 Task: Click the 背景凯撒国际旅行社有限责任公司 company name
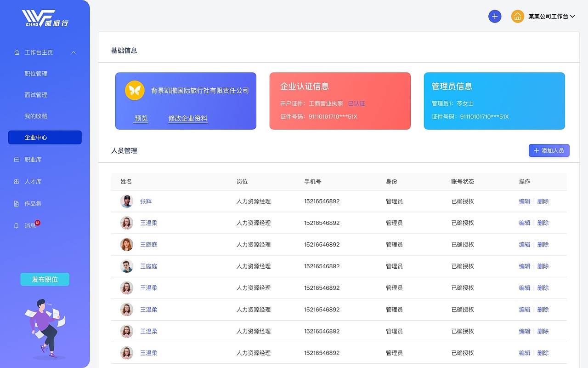[200, 91]
